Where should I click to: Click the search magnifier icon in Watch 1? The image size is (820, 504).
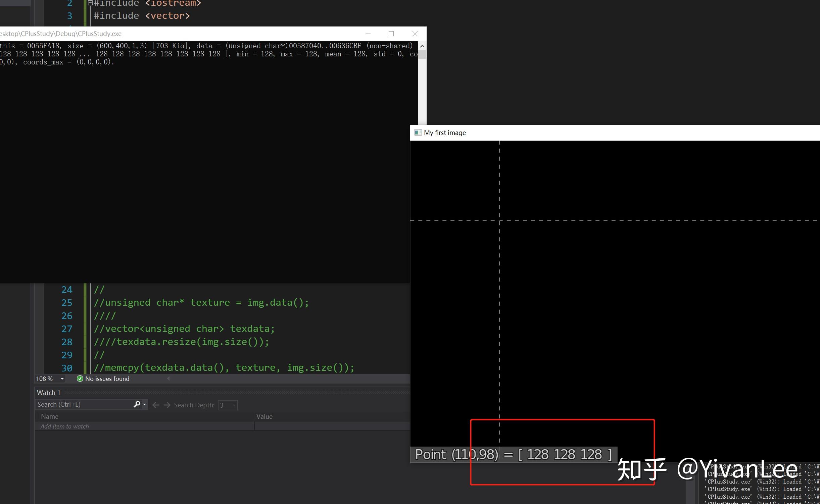[137, 404]
